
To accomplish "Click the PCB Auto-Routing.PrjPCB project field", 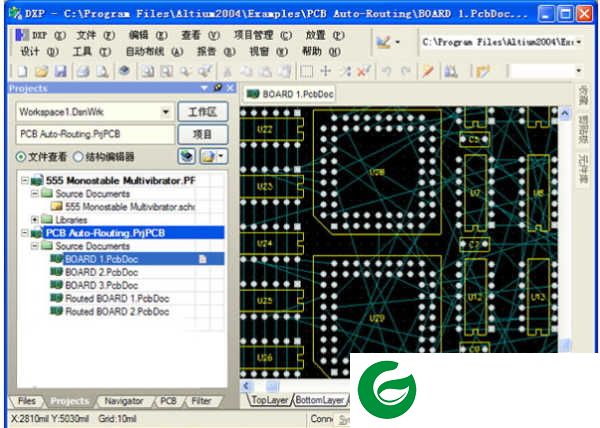I will 95,134.
